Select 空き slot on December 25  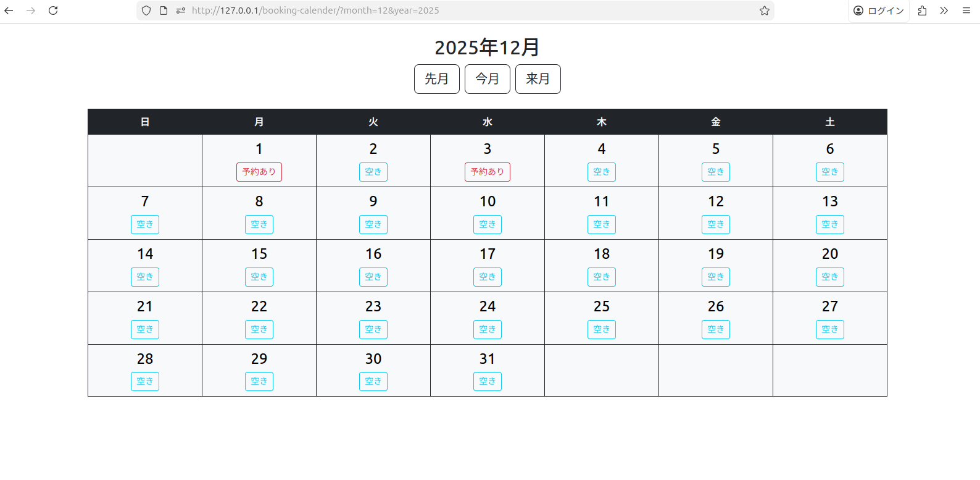click(602, 329)
